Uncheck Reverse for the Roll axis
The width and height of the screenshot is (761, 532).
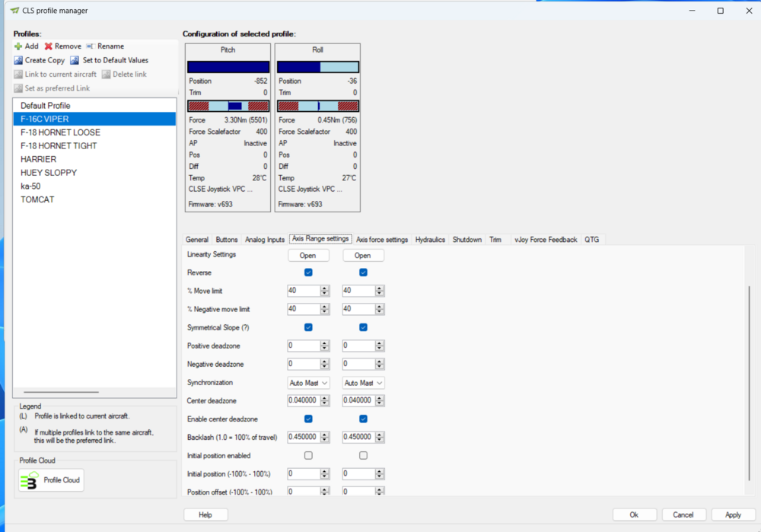pyautogui.click(x=363, y=272)
